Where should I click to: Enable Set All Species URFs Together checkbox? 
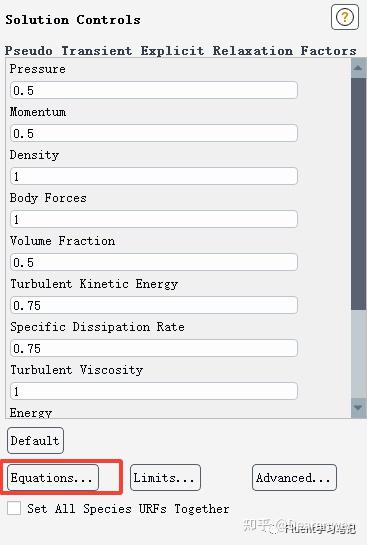pyautogui.click(x=14, y=508)
